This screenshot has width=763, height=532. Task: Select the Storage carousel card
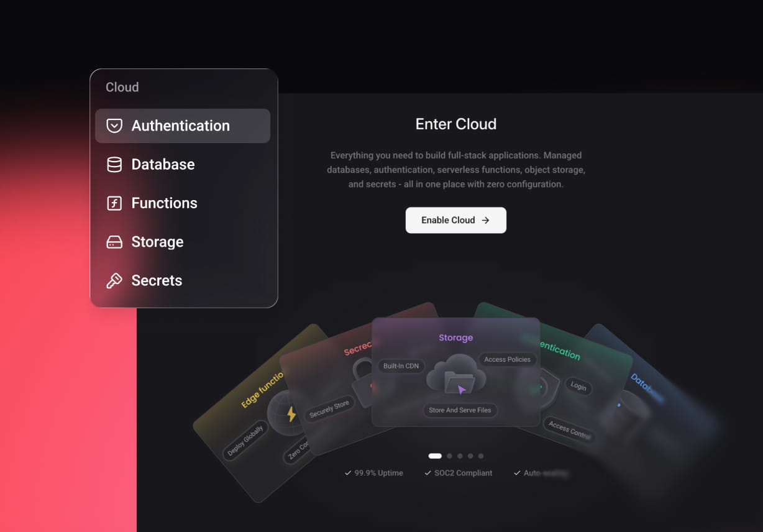point(455,372)
